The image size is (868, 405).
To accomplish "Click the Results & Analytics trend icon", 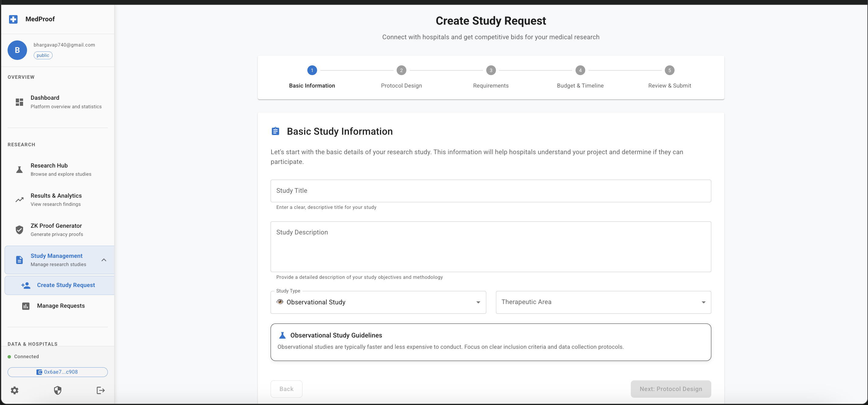I will 19,200.
